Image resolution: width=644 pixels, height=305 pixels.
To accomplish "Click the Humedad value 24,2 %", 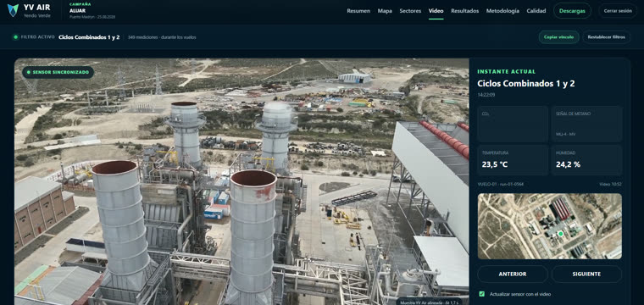I will coord(568,164).
